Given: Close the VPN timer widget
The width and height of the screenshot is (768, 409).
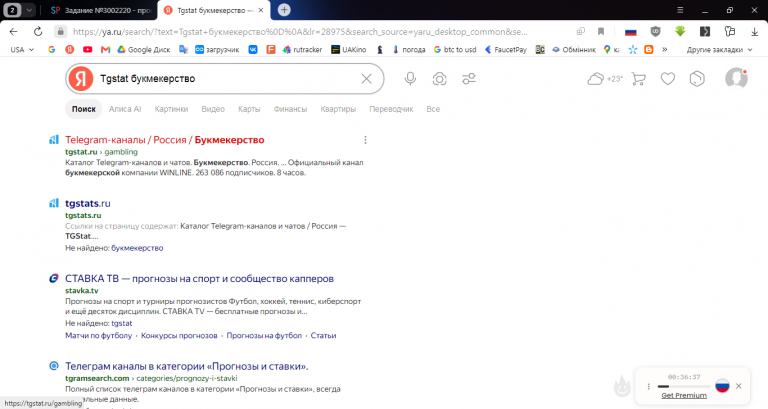Looking at the screenshot, I should point(739,386).
